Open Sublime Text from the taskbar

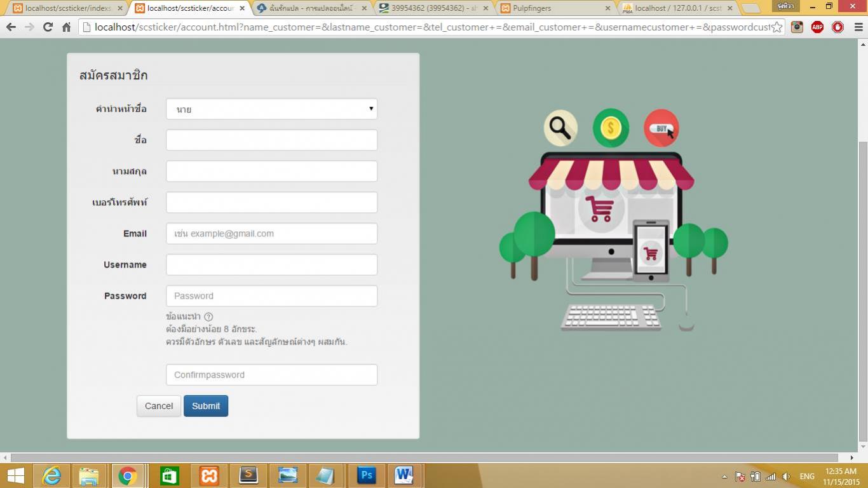(x=248, y=475)
